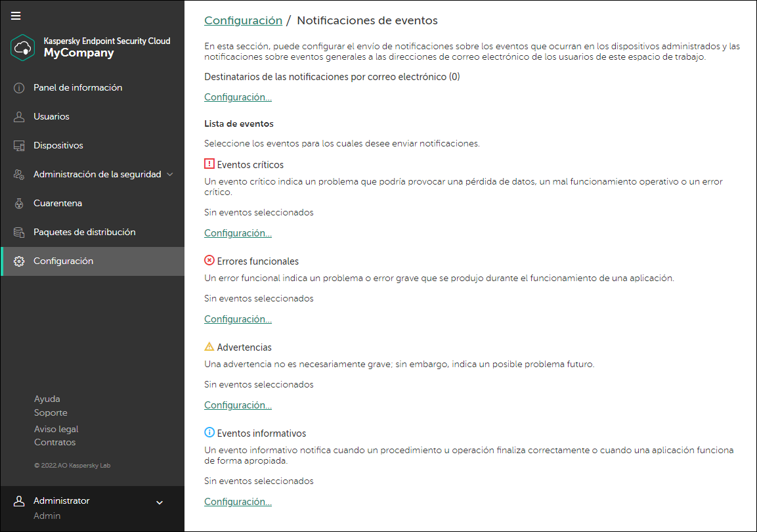Open the Ayuda link
This screenshot has width=757, height=532.
click(47, 399)
